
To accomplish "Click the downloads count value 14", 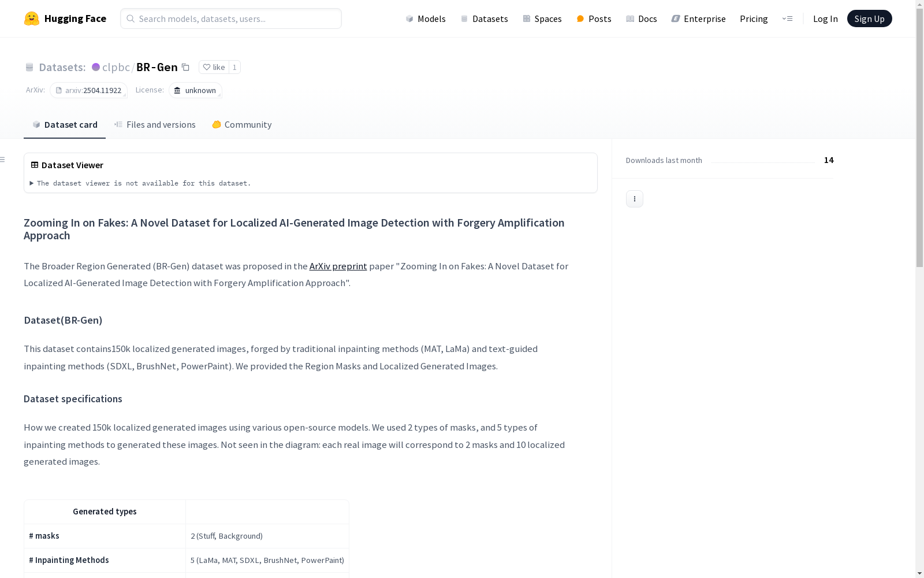I will (829, 160).
